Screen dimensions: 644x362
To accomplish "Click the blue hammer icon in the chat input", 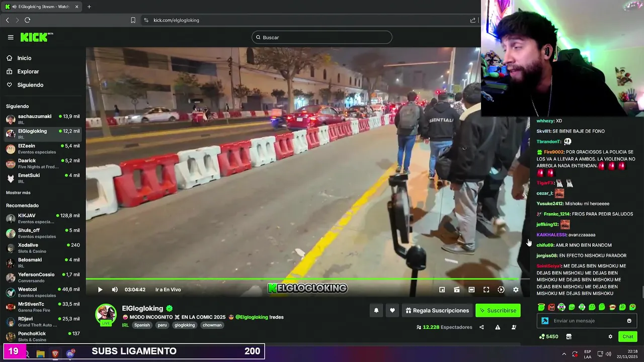I will 545,321.
